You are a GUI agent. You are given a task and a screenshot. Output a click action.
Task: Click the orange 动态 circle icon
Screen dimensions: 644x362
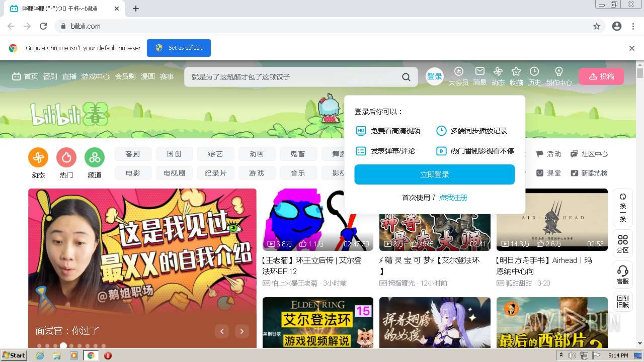(x=38, y=157)
